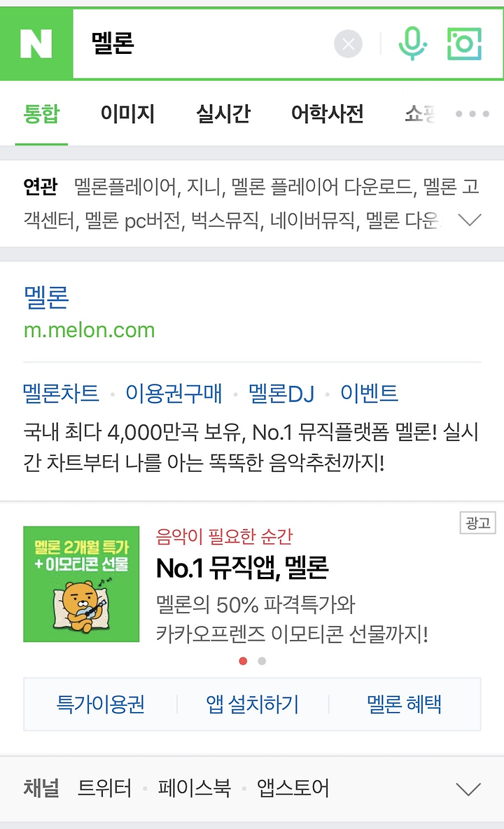The height and width of the screenshot is (829, 504).
Task: Switch to the 실시간 tab
Action: (223, 113)
